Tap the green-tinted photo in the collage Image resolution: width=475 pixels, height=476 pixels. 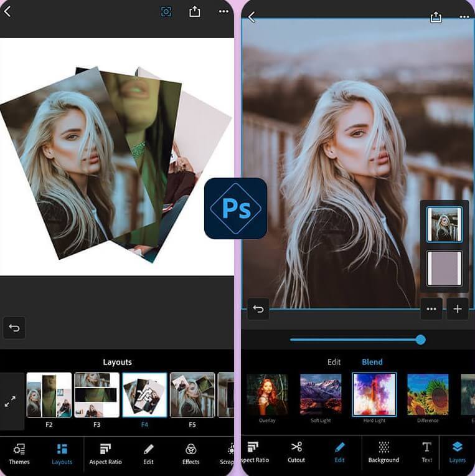click(146, 121)
